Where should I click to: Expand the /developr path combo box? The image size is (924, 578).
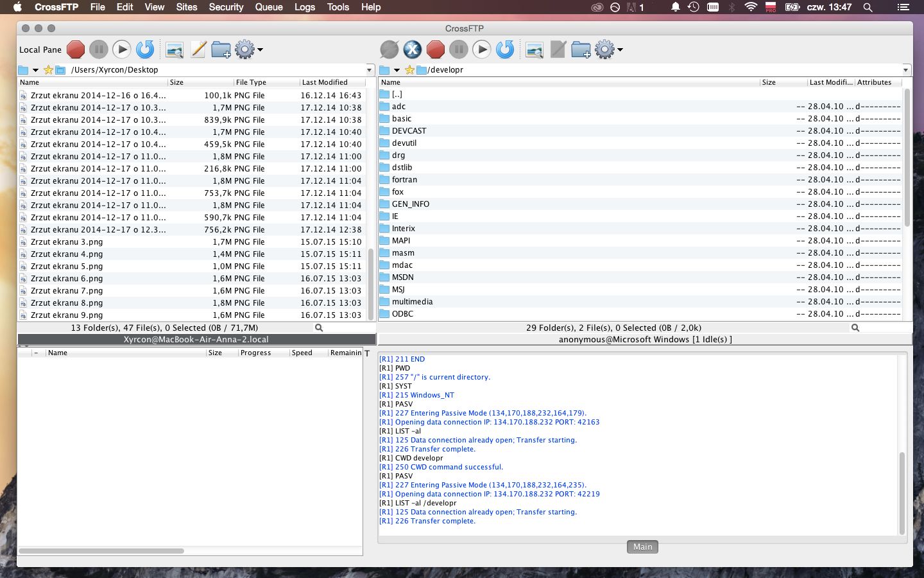pyautogui.click(x=906, y=70)
